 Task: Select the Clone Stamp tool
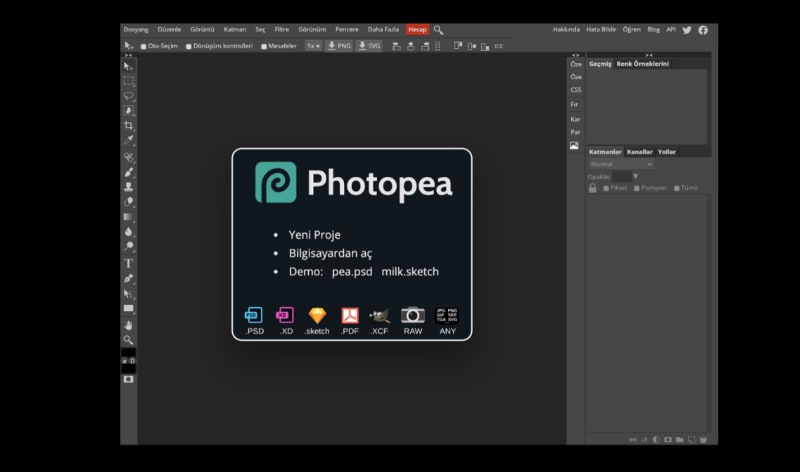coord(128,187)
